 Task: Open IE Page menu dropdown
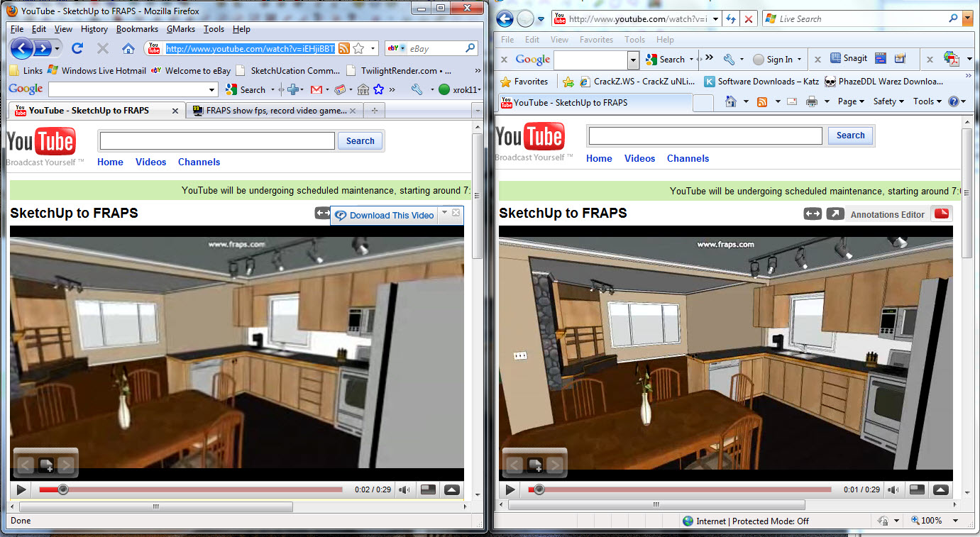click(x=851, y=102)
